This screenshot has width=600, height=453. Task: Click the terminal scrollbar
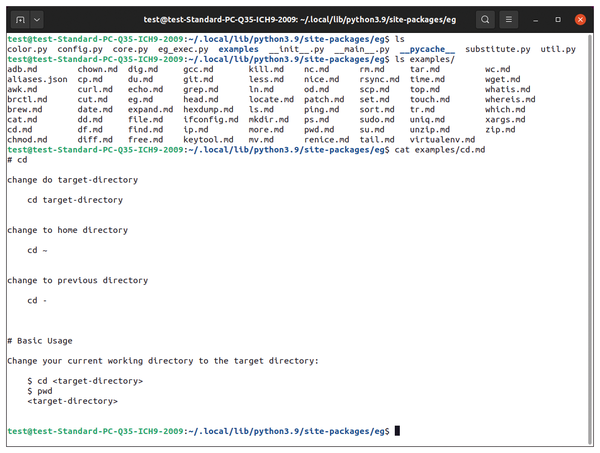coord(590,238)
